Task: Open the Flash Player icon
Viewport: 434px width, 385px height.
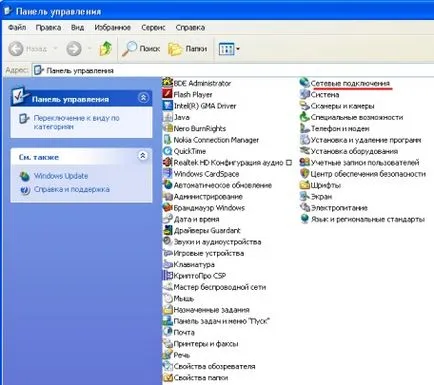Action: (167, 94)
